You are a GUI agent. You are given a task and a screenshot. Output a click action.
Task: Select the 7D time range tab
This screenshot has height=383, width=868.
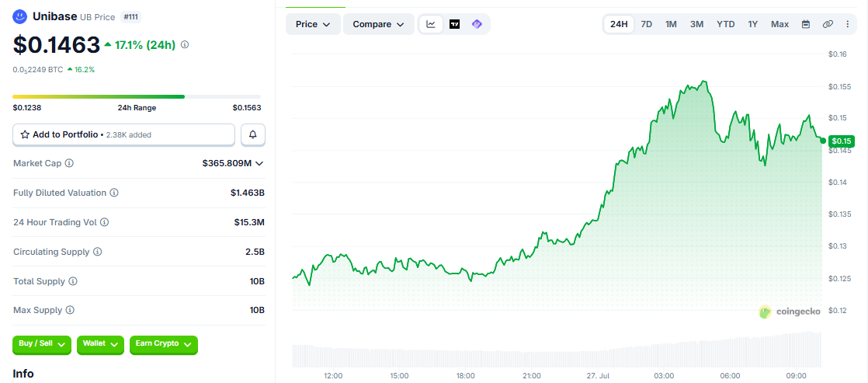(x=646, y=24)
